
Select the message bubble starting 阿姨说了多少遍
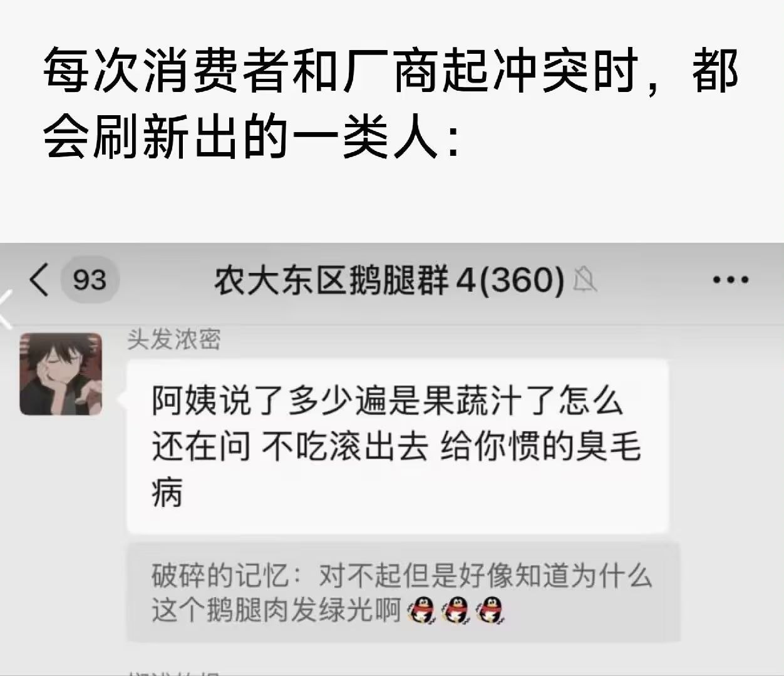(x=398, y=446)
